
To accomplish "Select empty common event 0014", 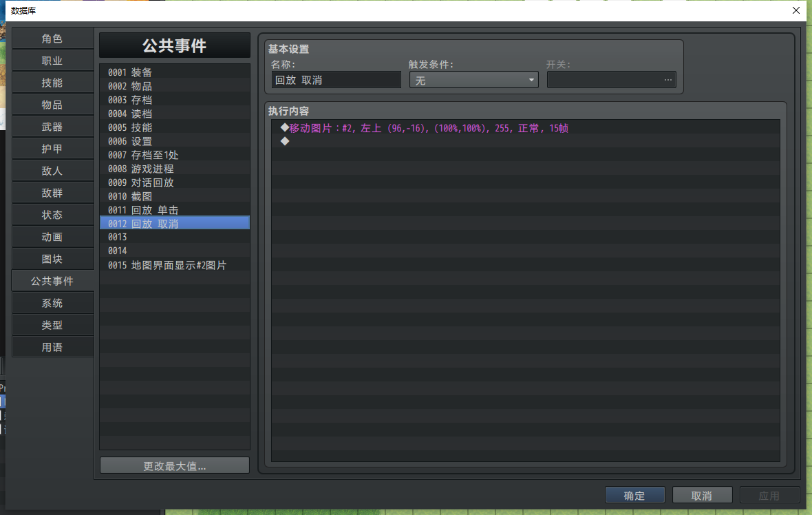I will (175, 251).
